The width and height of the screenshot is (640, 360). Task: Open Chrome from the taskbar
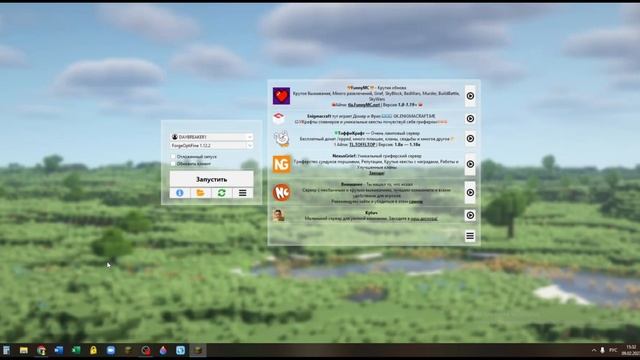coord(41,350)
